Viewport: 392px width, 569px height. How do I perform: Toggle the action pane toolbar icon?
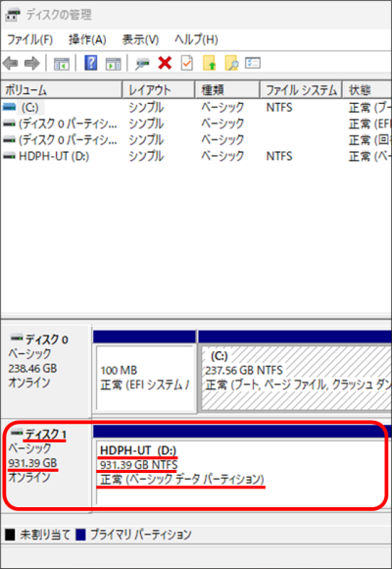tap(113, 64)
